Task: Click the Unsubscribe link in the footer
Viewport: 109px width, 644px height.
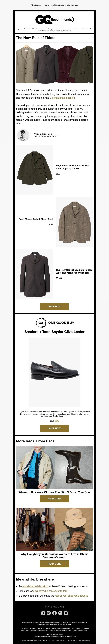Action: pos(37,636)
